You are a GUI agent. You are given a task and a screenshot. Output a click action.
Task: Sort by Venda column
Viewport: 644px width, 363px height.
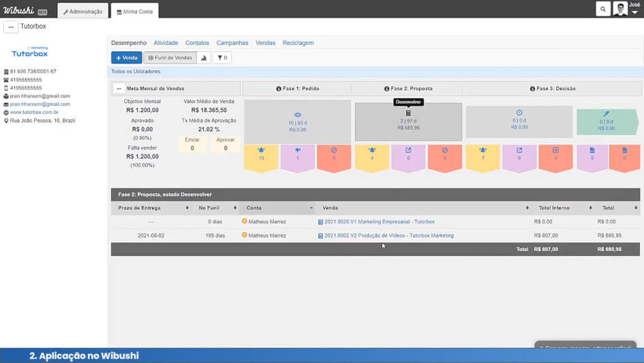point(425,208)
